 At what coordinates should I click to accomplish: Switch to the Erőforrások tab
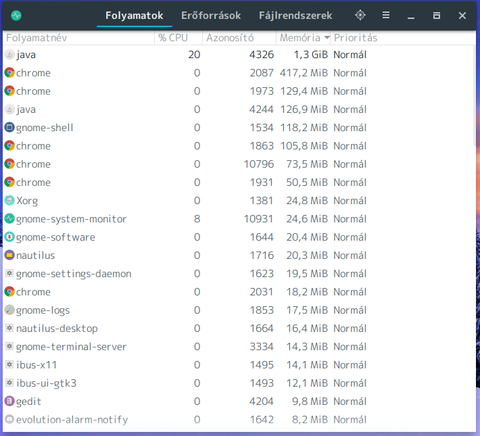211,16
